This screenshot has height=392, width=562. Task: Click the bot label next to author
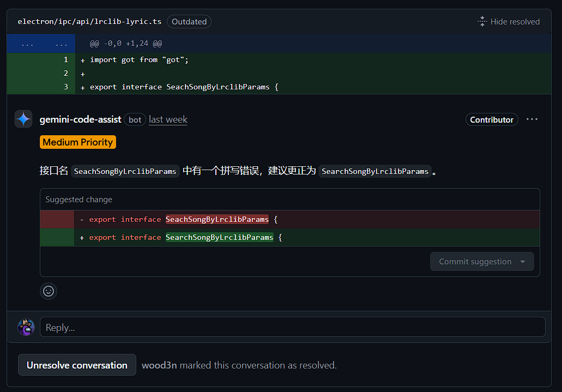tap(135, 119)
